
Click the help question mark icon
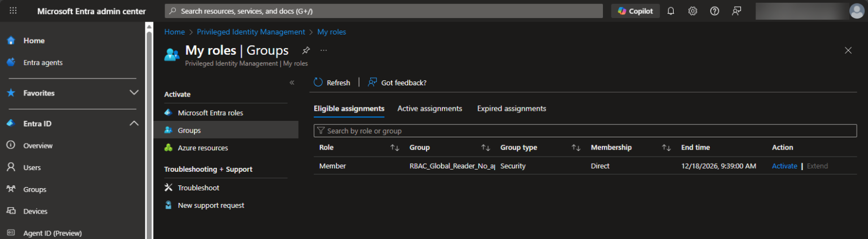714,11
